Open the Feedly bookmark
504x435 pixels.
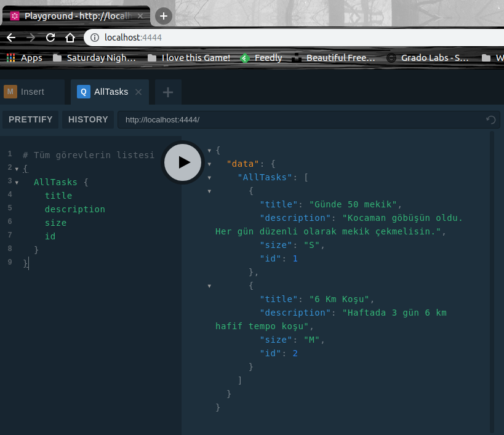tap(262, 58)
